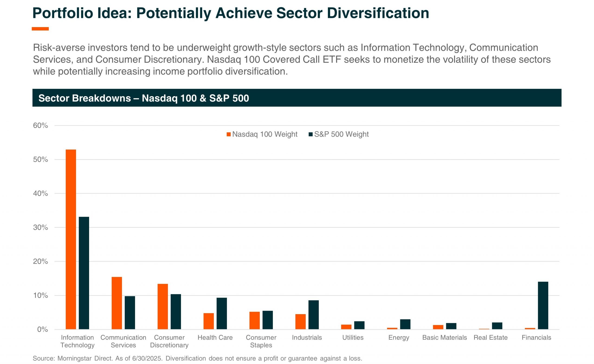Click the dark Financials bar
Image resolution: width=594 pixels, height=364 pixels.
(x=543, y=305)
